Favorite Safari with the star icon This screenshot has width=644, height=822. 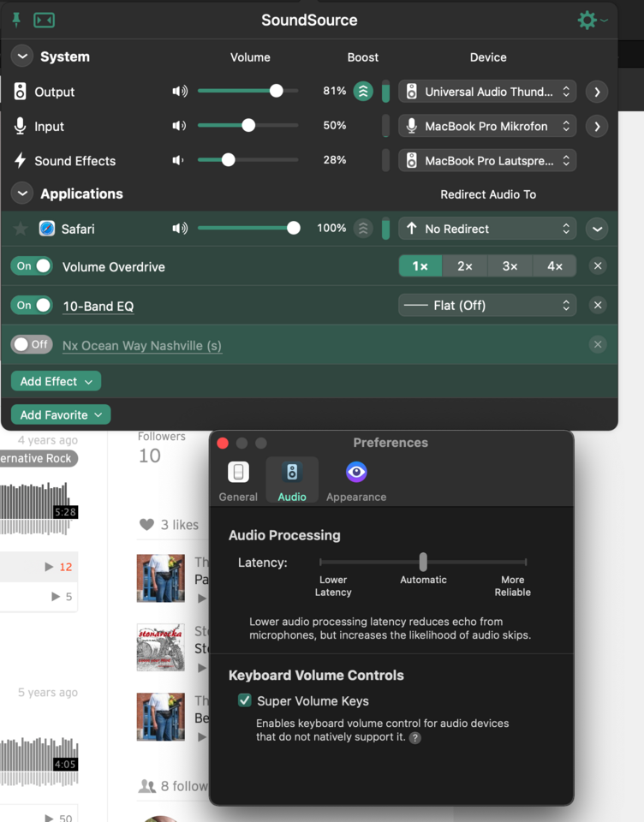pyautogui.click(x=21, y=229)
